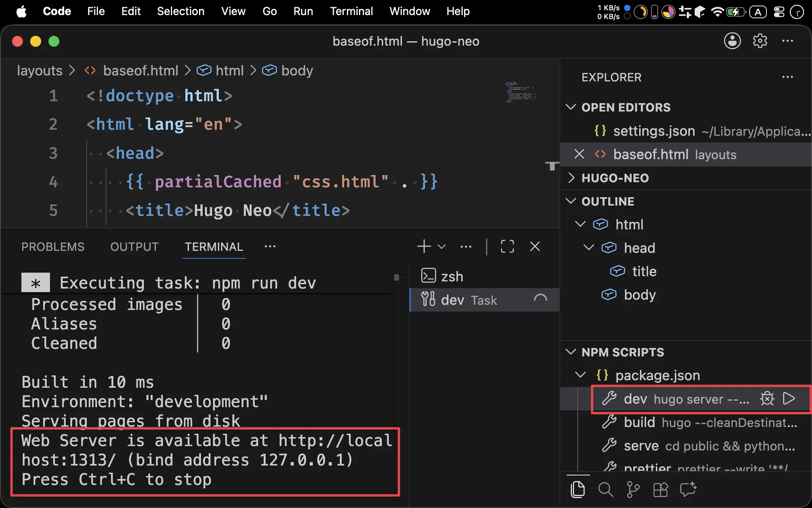The width and height of the screenshot is (812, 508).
Task: Open the Accounts icon in title bar
Action: [x=732, y=41]
